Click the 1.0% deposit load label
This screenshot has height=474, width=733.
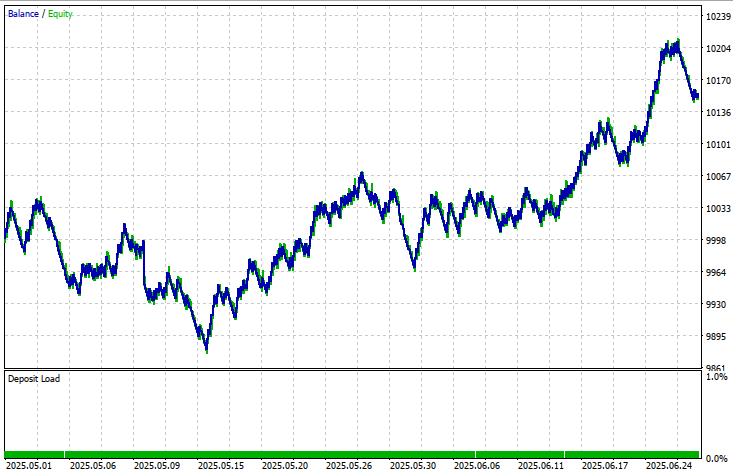pyautogui.click(x=717, y=377)
